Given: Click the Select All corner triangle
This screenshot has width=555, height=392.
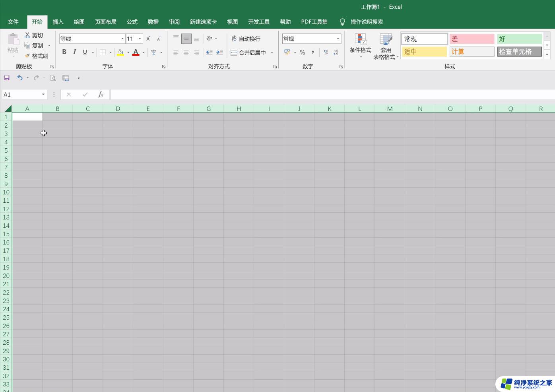Looking at the screenshot, I should point(8,108).
